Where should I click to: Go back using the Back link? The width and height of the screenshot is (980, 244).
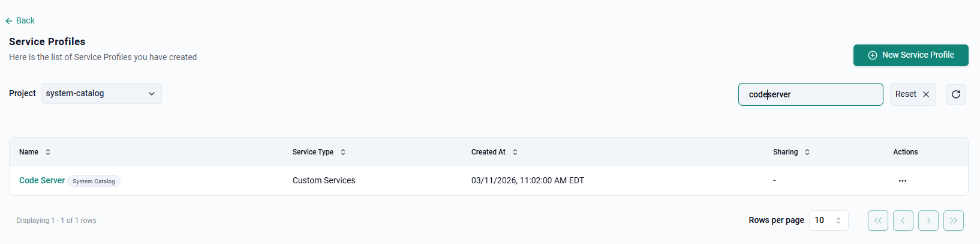[x=20, y=20]
